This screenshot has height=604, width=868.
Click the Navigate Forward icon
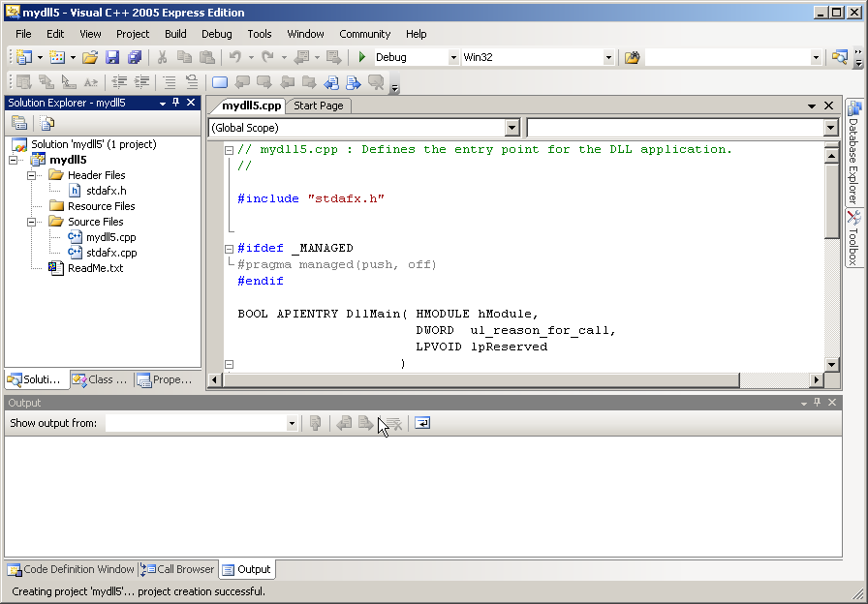[334, 57]
